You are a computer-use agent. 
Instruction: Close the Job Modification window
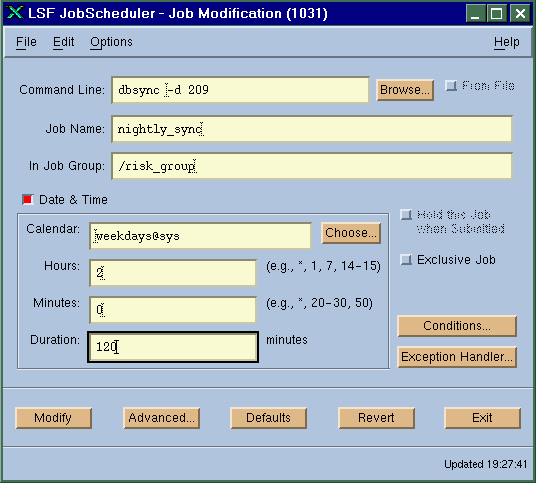point(520,14)
